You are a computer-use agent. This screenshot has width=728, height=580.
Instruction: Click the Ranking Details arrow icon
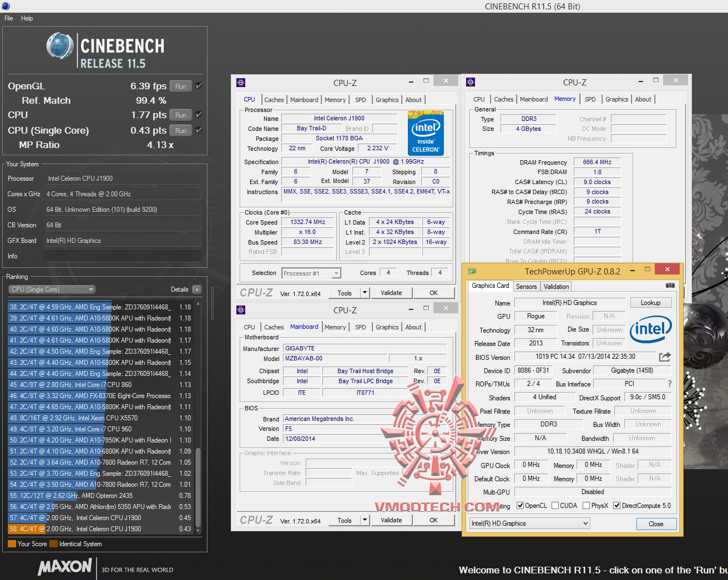[196, 289]
